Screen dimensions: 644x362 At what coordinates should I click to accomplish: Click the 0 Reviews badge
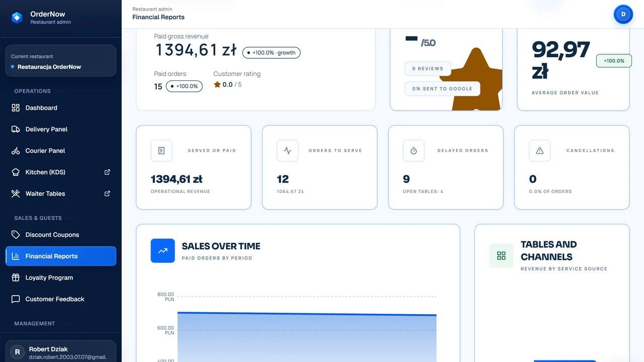pos(428,68)
